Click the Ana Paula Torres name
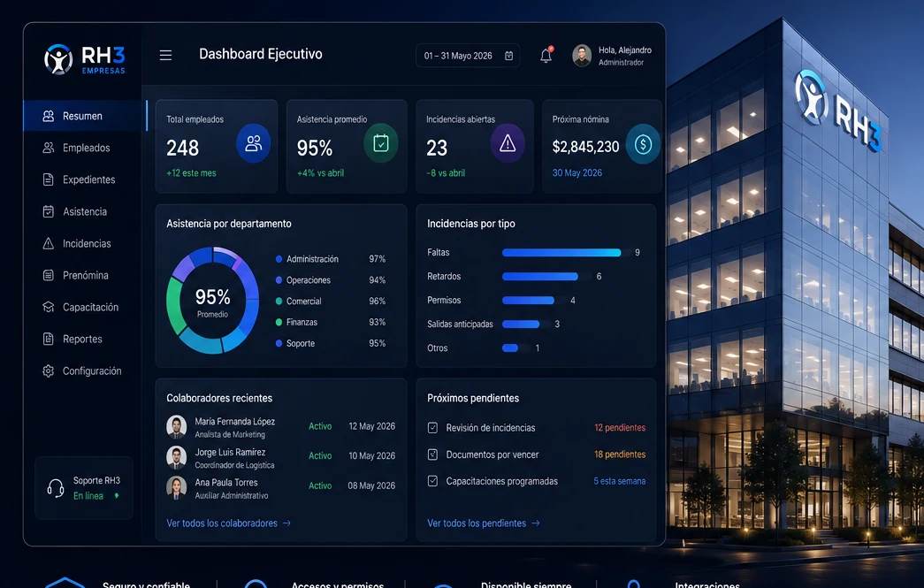 pos(226,483)
